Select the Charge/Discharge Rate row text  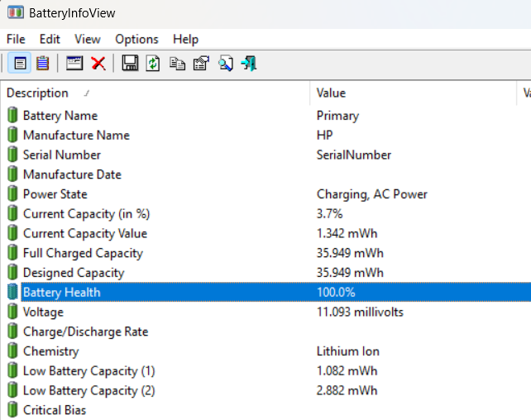86,332
